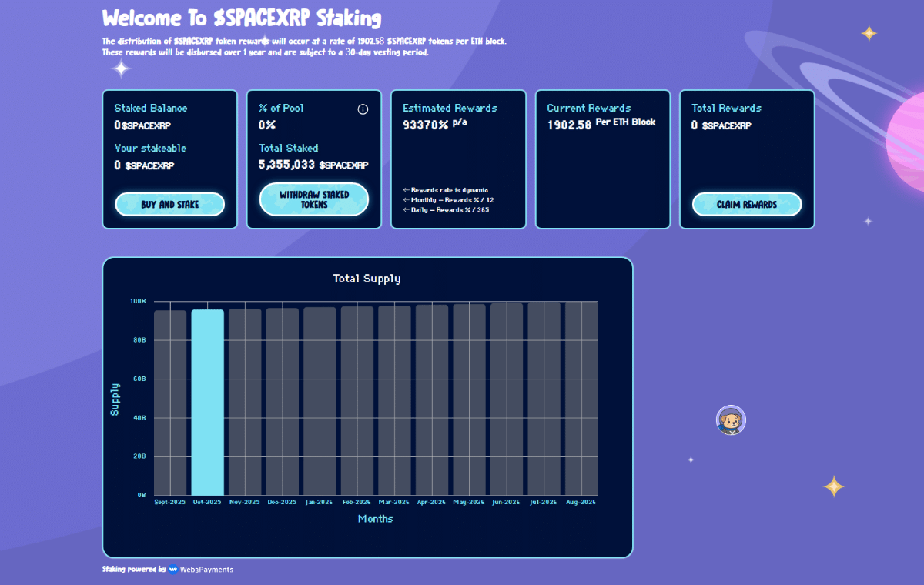Click the 'Total Rewards' card heading
The height and width of the screenshot is (585, 924).
point(726,109)
